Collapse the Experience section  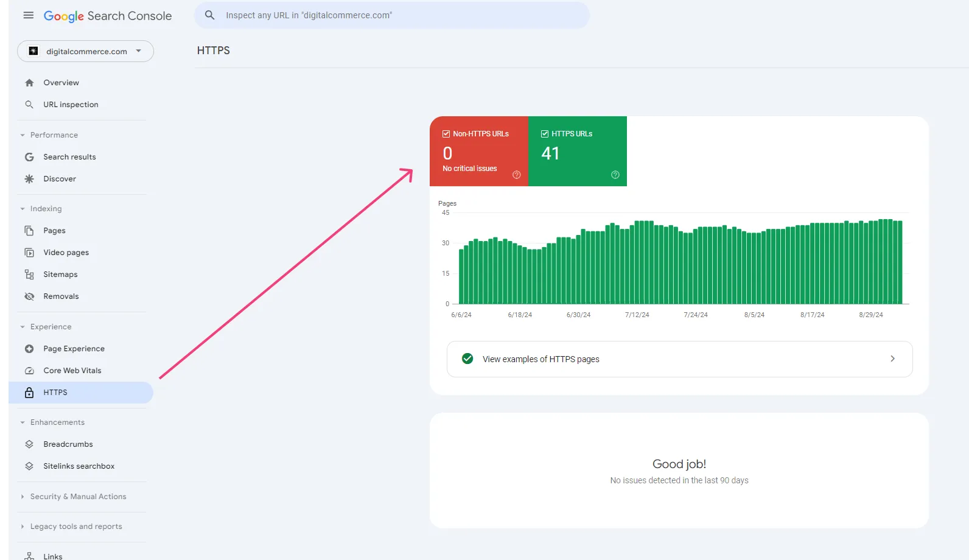[x=23, y=327]
